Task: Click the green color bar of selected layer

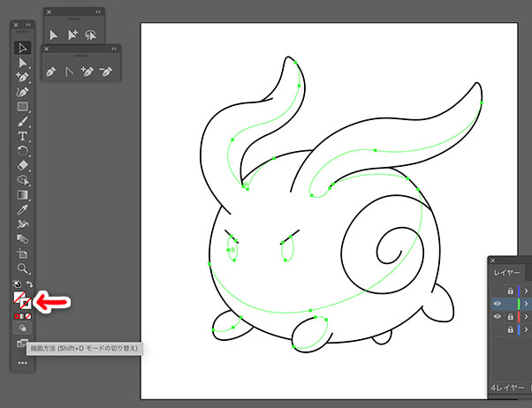Action: (x=519, y=304)
